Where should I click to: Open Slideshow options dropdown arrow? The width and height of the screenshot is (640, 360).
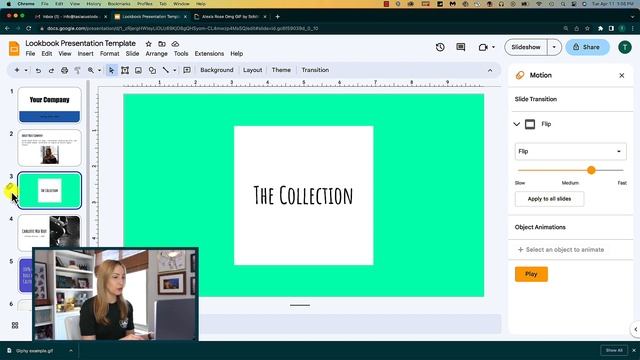tap(554, 47)
